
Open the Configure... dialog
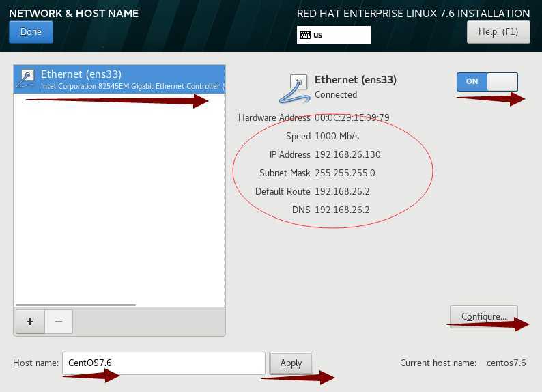tap(483, 316)
